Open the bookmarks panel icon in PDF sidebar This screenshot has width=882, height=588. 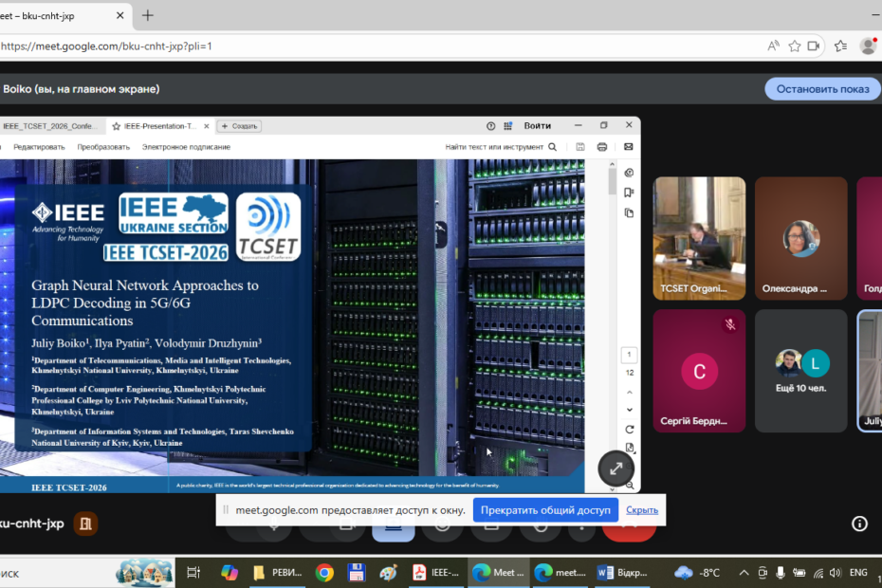click(x=629, y=193)
